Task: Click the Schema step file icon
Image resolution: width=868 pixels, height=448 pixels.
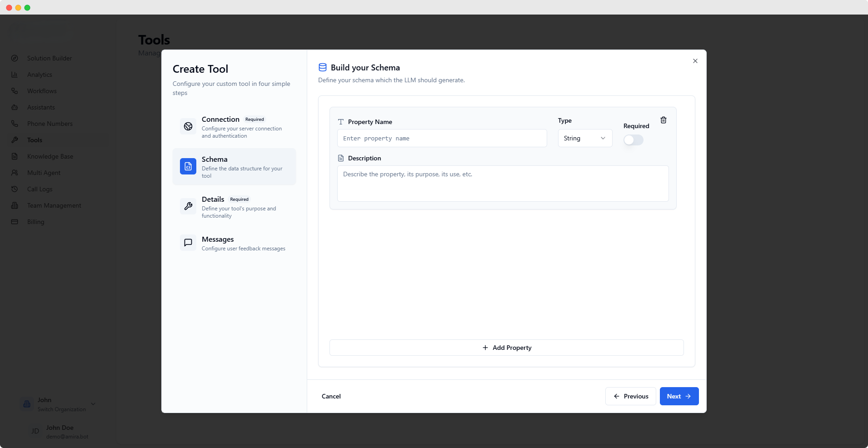Action: (188, 167)
